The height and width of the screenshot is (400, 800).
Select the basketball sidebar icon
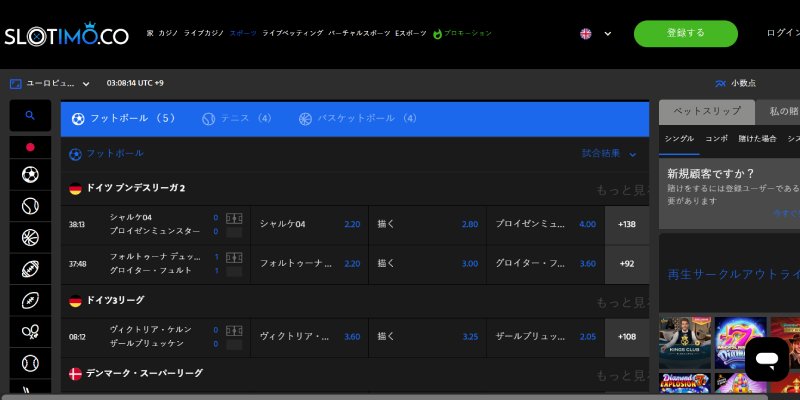click(30, 238)
